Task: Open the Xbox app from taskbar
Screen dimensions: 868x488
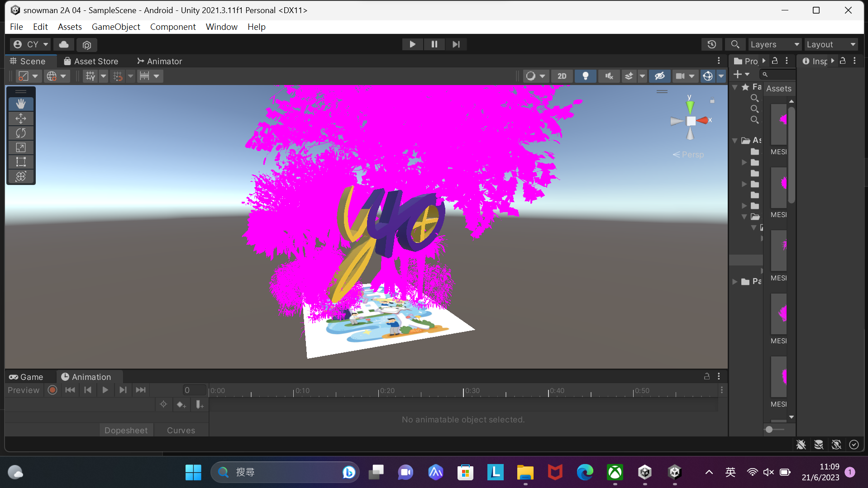Action: pos(615,473)
